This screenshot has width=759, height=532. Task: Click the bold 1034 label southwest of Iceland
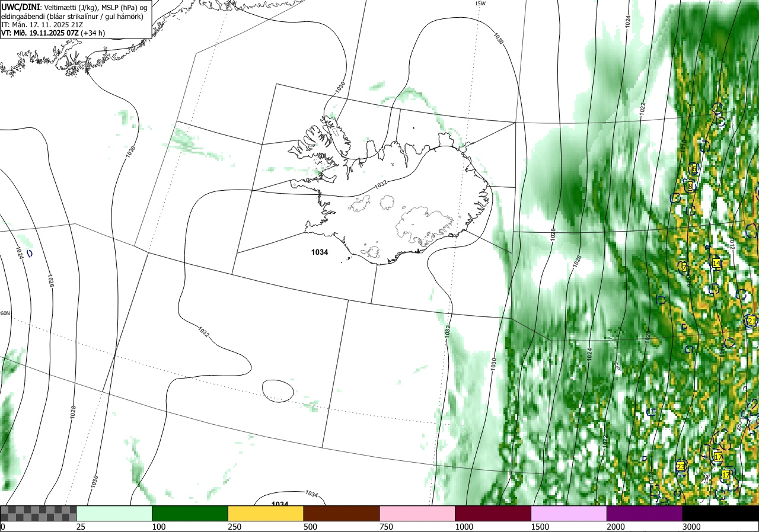320,252
